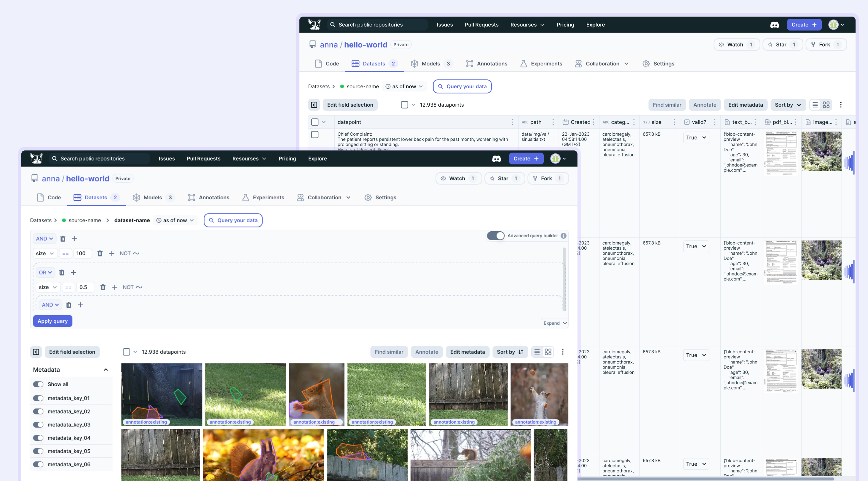Toggle side panel icon in back window
This screenshot has height=481, width=868.
314,105
